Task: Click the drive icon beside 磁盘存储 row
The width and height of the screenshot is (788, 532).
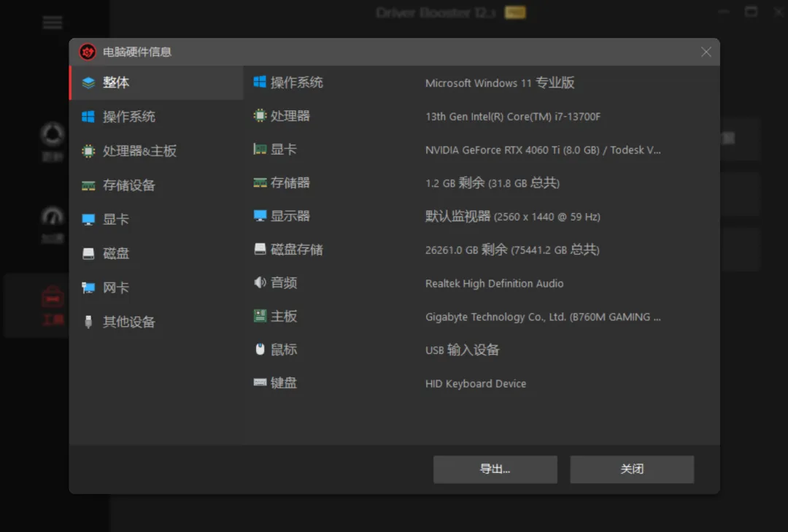Action: [260, 249]
